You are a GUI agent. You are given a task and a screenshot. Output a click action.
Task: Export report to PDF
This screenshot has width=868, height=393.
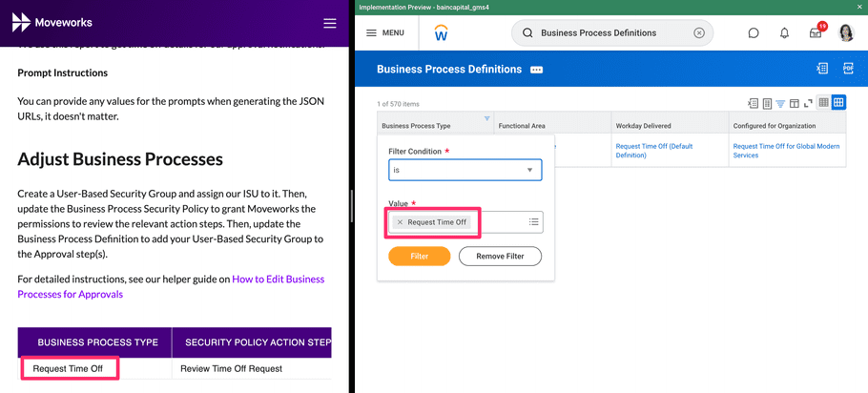pyautogui.click(x=848, y=69)
